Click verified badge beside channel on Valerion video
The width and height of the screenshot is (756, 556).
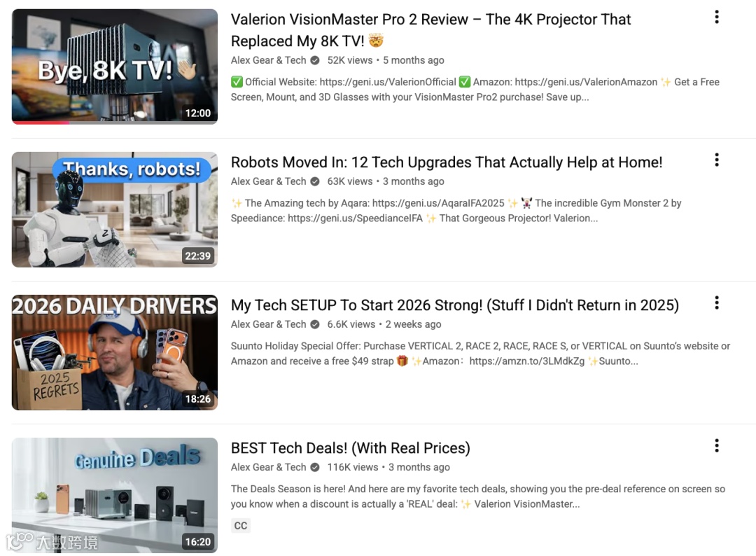(315, 60)
